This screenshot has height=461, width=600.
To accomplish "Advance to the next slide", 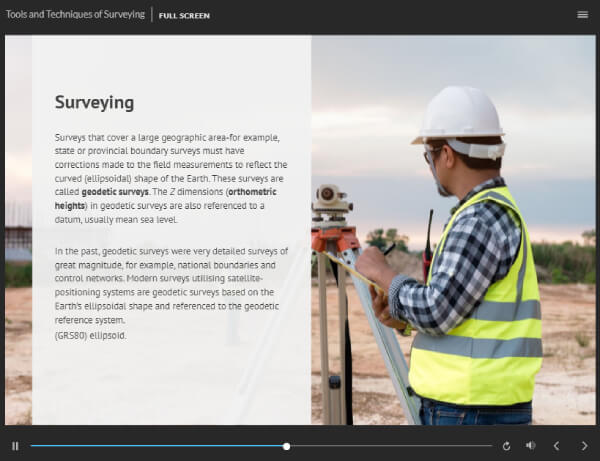I will click(x=584, y=446).
